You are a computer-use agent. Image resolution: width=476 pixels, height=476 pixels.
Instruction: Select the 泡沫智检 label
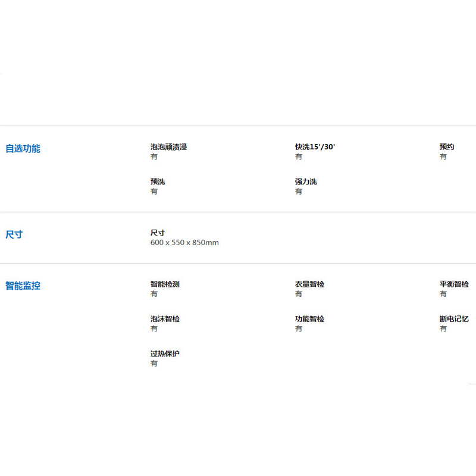point(165,319)
